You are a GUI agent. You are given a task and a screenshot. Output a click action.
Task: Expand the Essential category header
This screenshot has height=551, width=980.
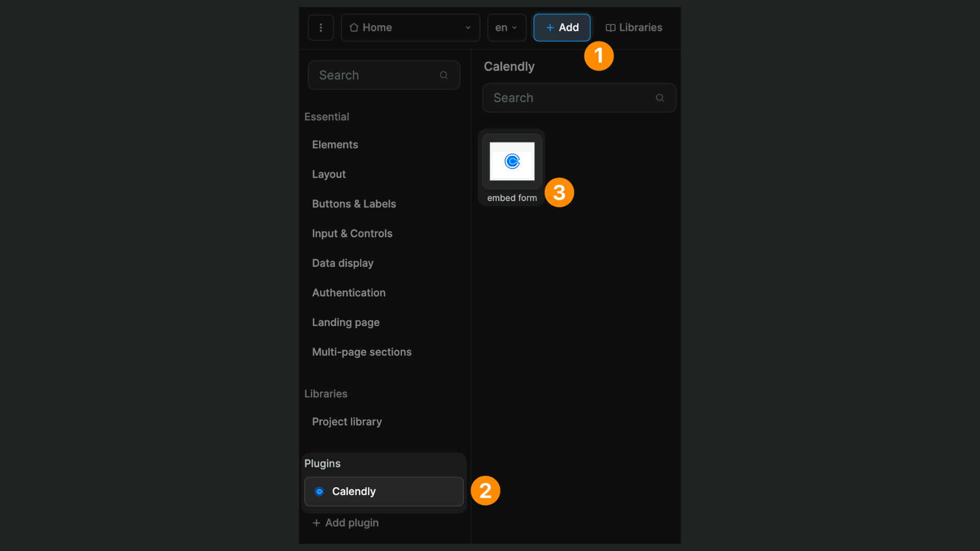coord(327,116)
